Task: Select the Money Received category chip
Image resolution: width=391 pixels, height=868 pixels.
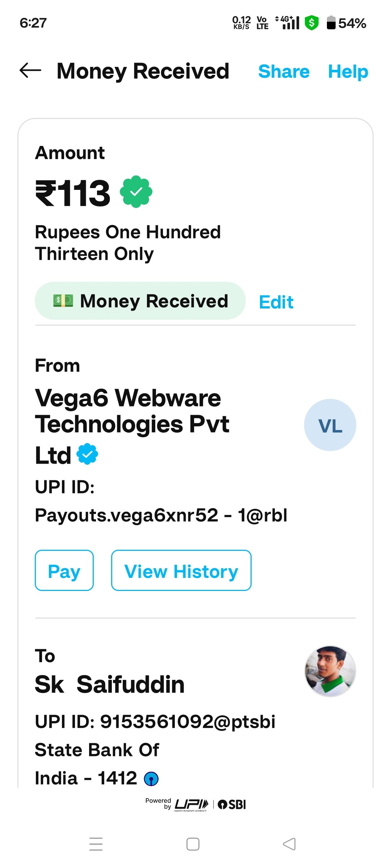Action: coord(140,301)
